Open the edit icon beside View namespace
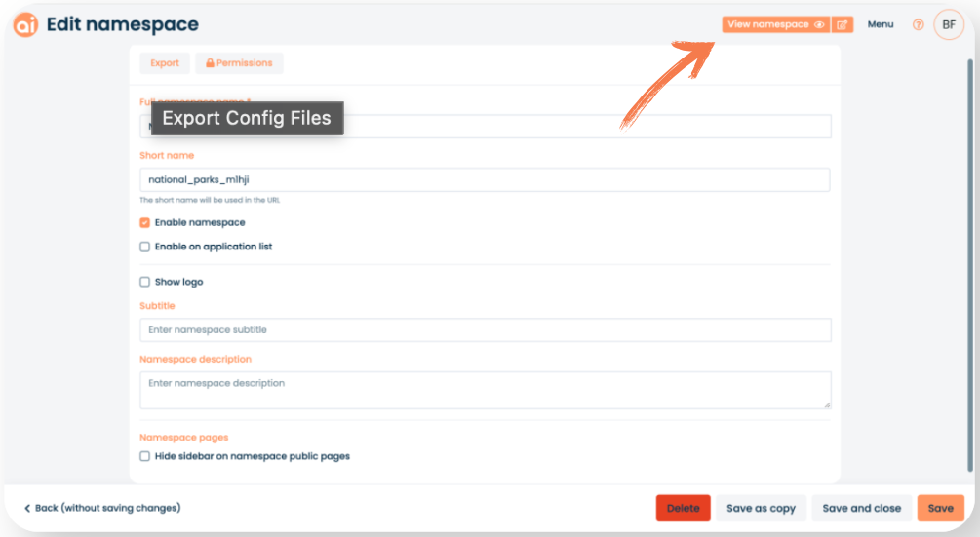The height and width of the screenshot is (537, 980). 843,25
